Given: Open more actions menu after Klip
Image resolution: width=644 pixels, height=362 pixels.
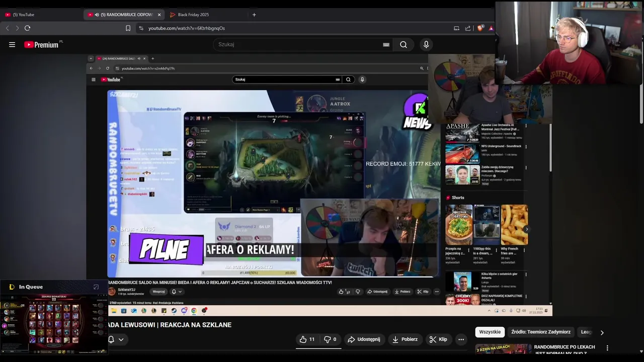Looking at the screenshot, I should coord(461,339).
